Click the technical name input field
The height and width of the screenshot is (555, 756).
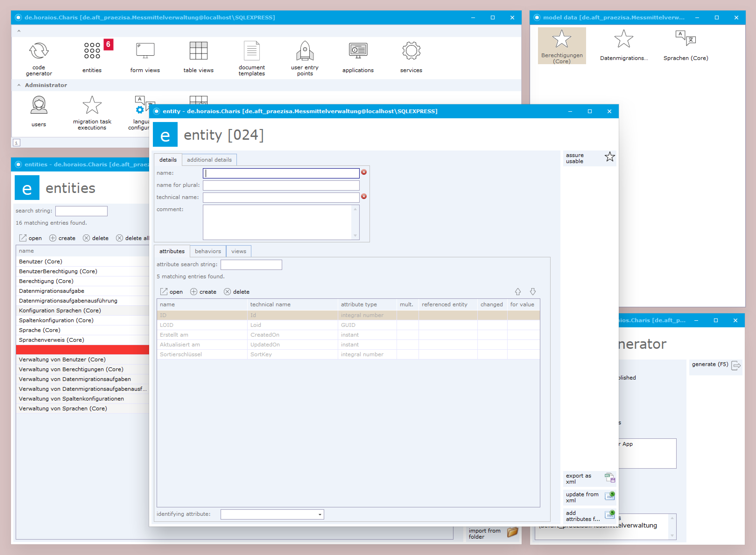click(x=281, y=197)
